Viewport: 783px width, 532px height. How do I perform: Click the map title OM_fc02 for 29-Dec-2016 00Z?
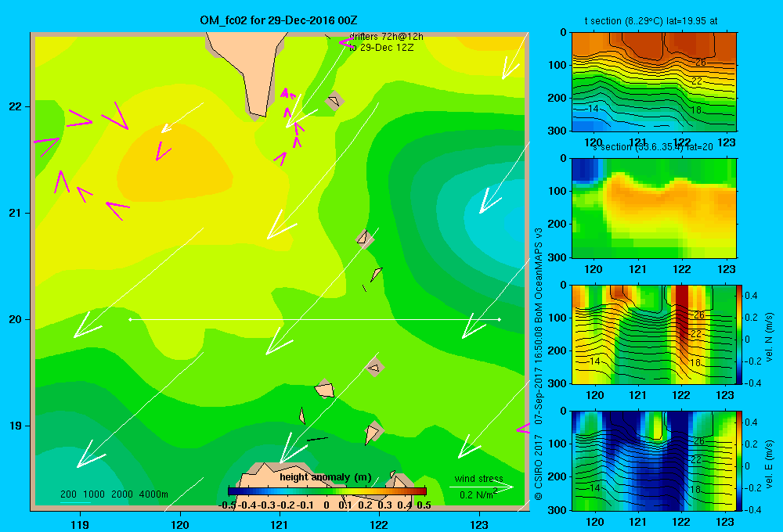tap(279, 20)
